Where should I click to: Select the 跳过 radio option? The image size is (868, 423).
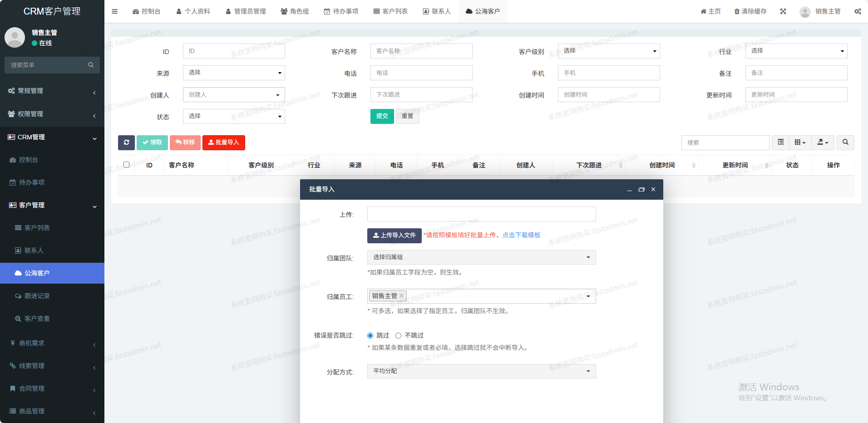[x=370, y=336]
